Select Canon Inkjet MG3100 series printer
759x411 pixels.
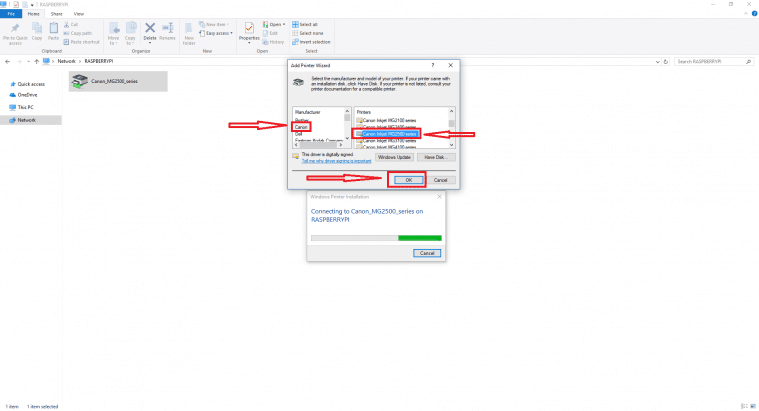[x=386, y=141]
